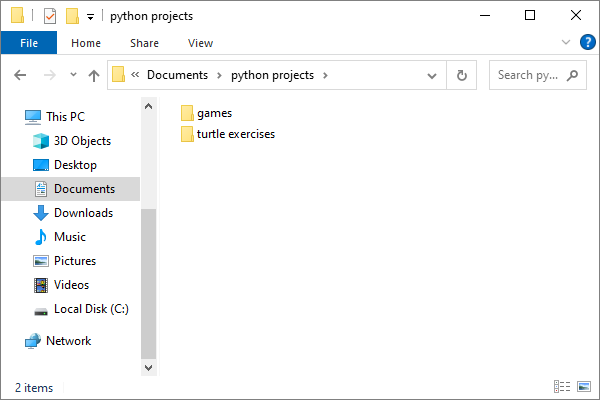This screenshot has height=400, width=600.
Task: Select Videos in navigation pane
Action: 71,285
